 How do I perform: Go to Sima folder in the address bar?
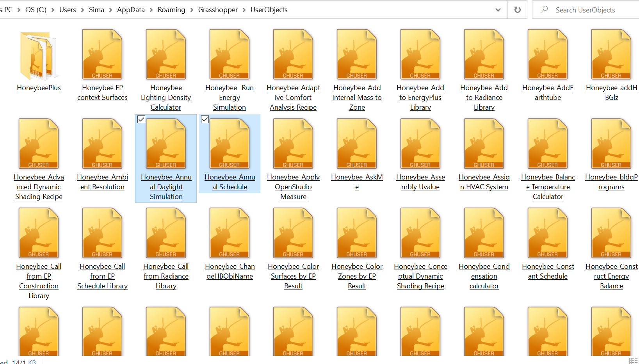pos(96,10)
